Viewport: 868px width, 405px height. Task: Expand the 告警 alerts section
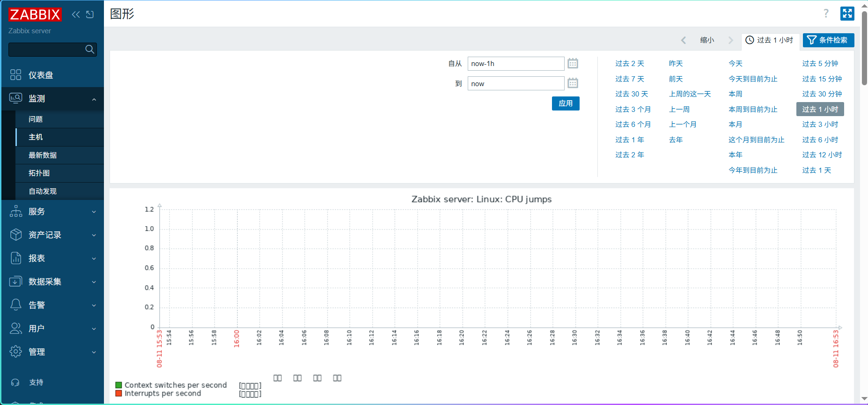pos(52,305)
